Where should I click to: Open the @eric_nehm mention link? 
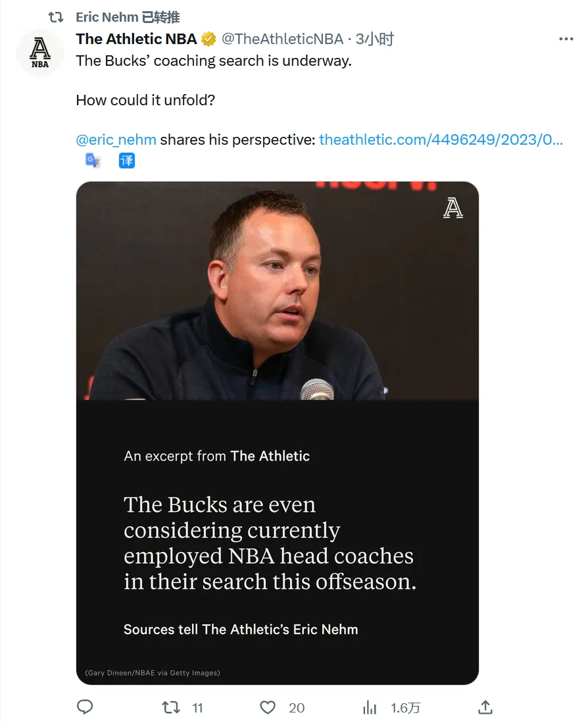[x=116, y=139]
